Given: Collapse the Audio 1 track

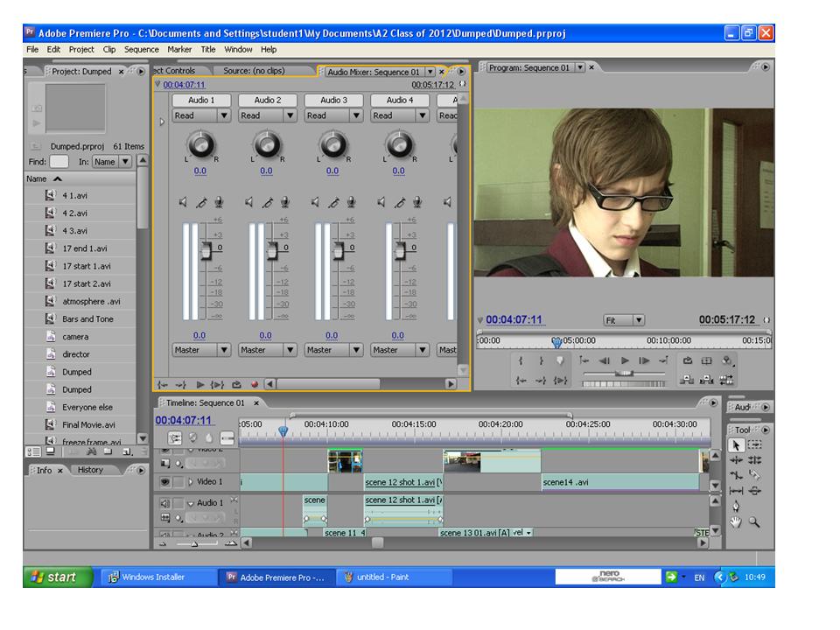Looking at the screenshot, I should [x=190, y=504].
